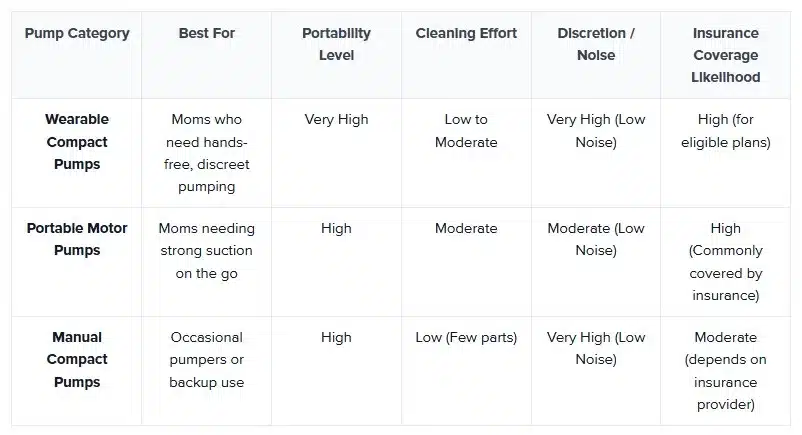802x435 pixels.
Task: Select the High (for eligible plans) cell
Action: [x=726, y=131]
